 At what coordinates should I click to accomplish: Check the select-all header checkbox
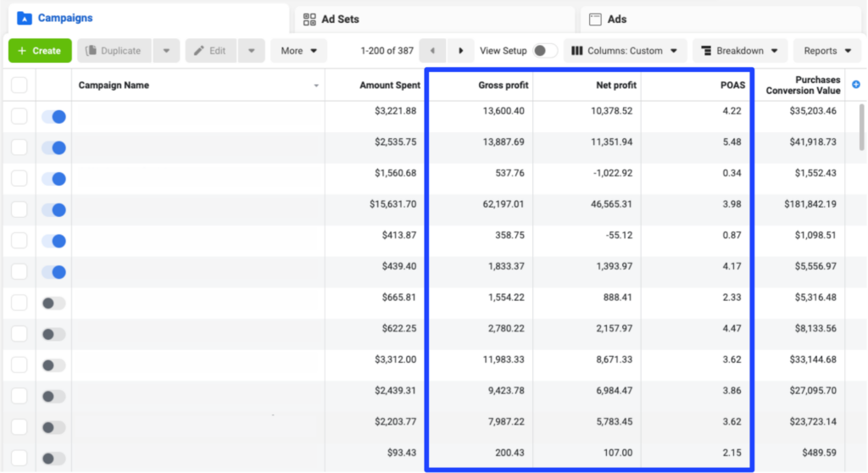[19, 85]
